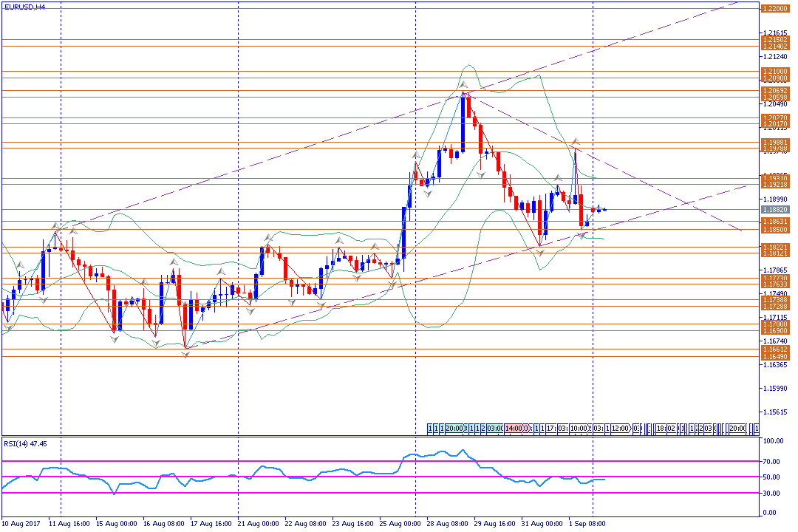
Task: Click the 70.00 RSI scale value
Action: click(x=771, y=461)
